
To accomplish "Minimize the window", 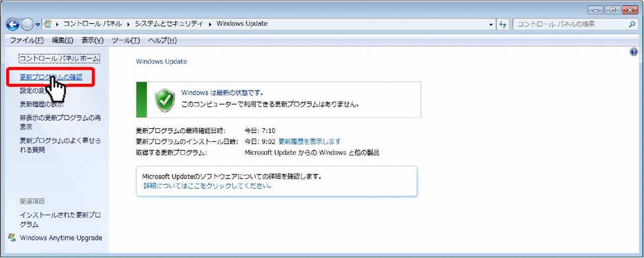I will (595, 10).
